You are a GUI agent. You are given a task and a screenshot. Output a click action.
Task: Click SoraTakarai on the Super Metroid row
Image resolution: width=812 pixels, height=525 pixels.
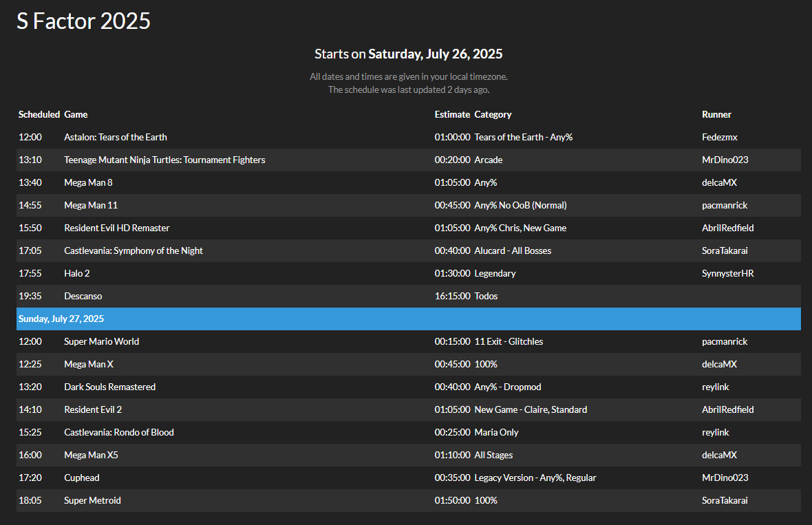725,501
